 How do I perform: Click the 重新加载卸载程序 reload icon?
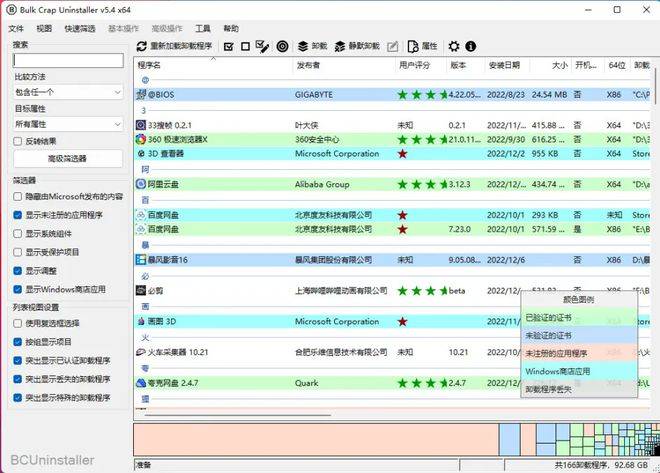[142, 46]
